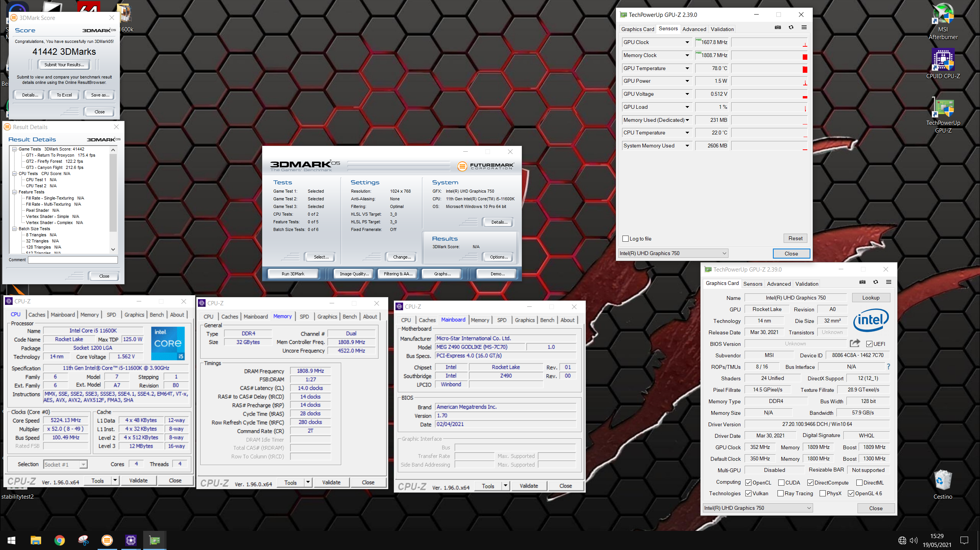Open the Windows Start menu
The width and height of the screenshot is (980, 550).
tap(11, 540)
